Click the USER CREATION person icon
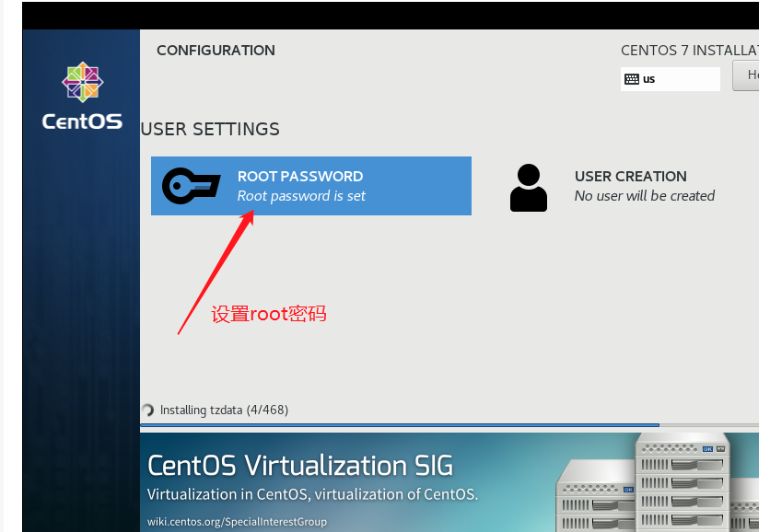The width and height of the screenshot is (770, 532). click(528, 188)
